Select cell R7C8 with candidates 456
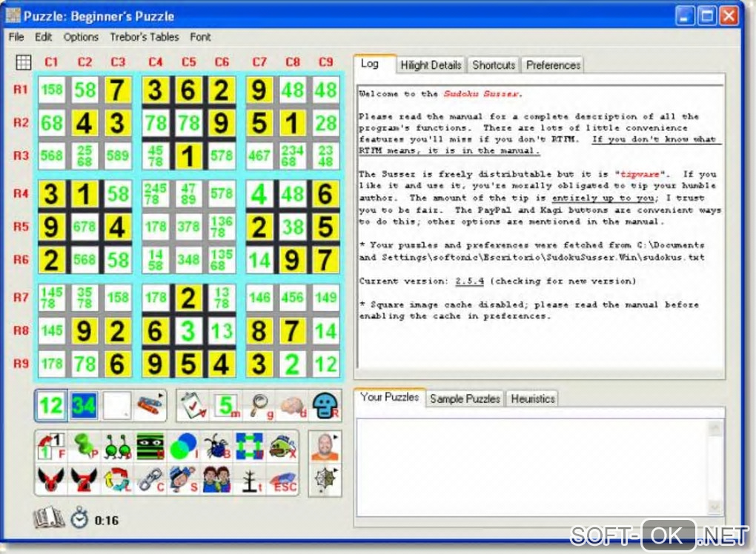The image size is (756, 554). pyautogui.click(x=292, y=298)
